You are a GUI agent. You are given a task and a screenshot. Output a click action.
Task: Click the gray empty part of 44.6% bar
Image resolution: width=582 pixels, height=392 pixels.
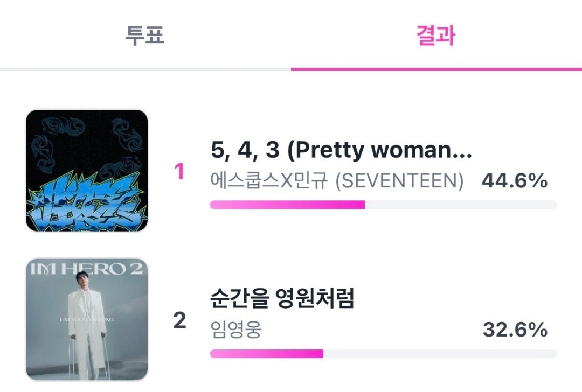click(x=461, y=205)
